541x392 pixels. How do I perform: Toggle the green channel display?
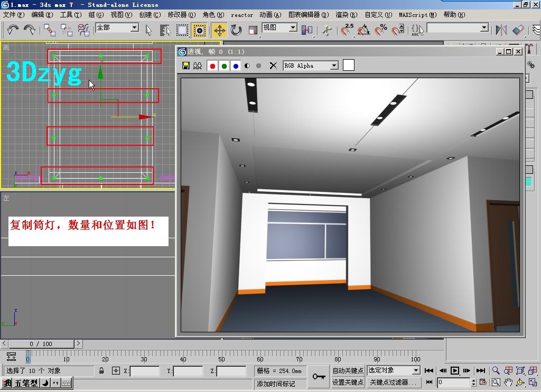(x=224, y=66)
